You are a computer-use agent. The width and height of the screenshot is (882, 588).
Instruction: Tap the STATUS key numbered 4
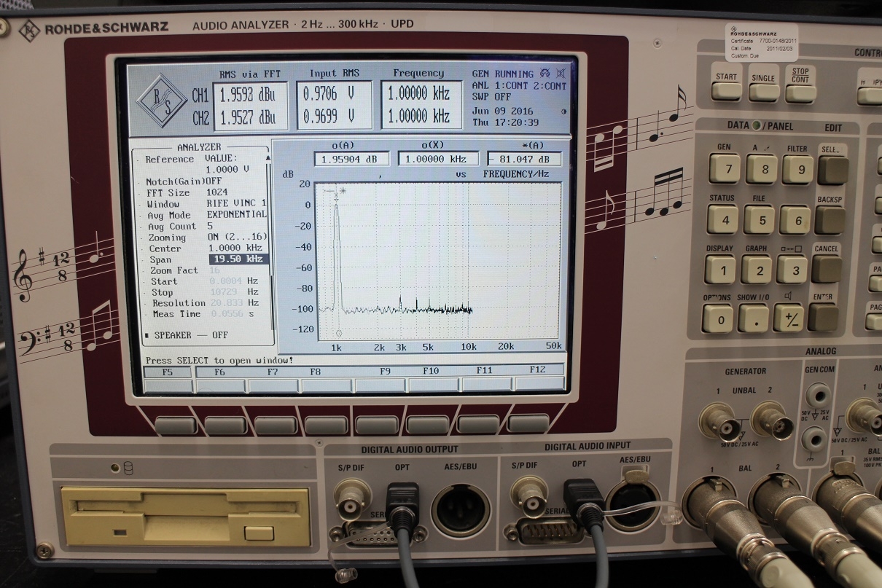(x=722, y=219)
